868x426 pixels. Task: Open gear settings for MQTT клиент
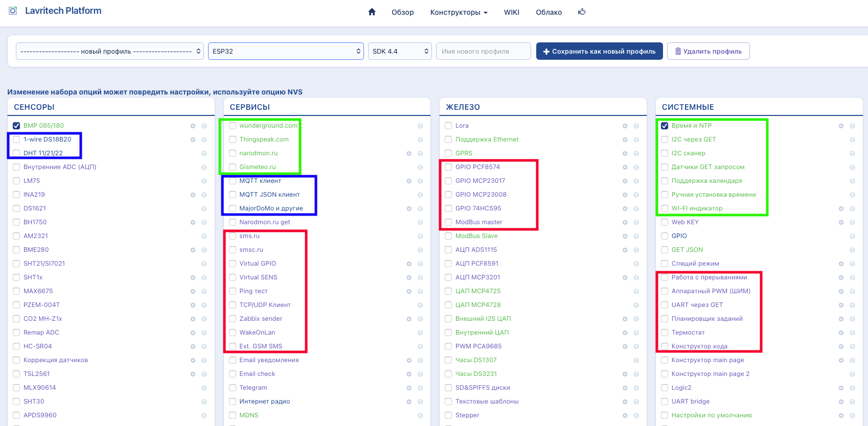(x=409, y=181)
